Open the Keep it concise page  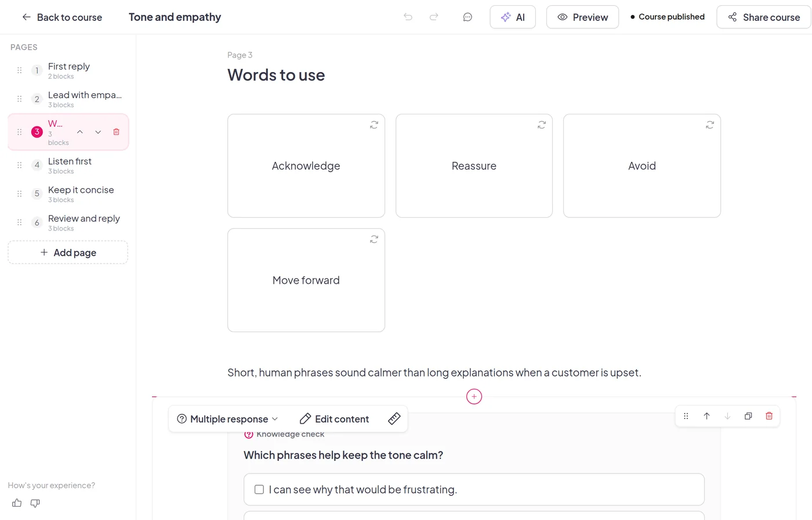tap(68, 193)
